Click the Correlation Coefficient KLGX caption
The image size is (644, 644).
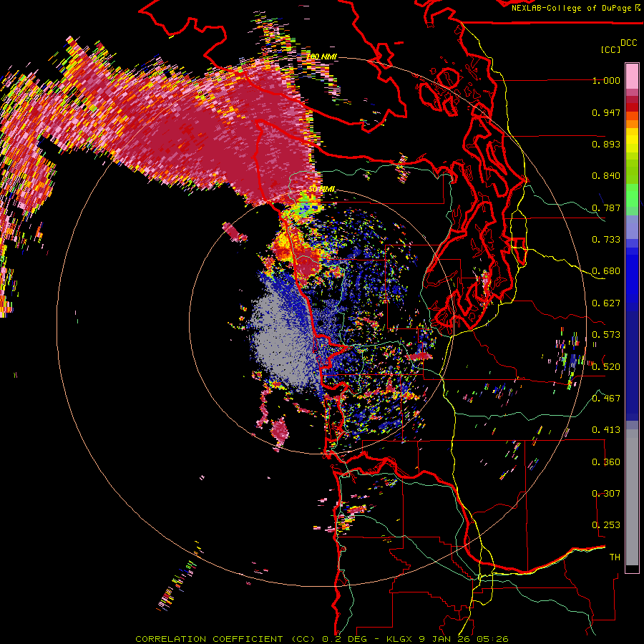pyautogui.click(x=322, y=639)
